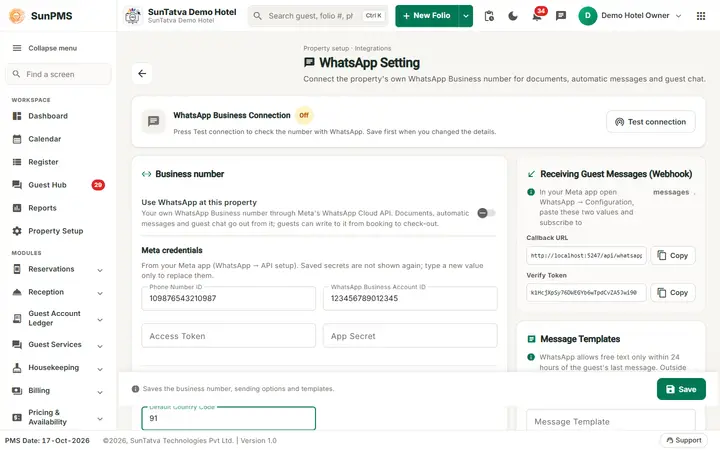Click the Guest Services sidebar icon

(x=17, y=344)
